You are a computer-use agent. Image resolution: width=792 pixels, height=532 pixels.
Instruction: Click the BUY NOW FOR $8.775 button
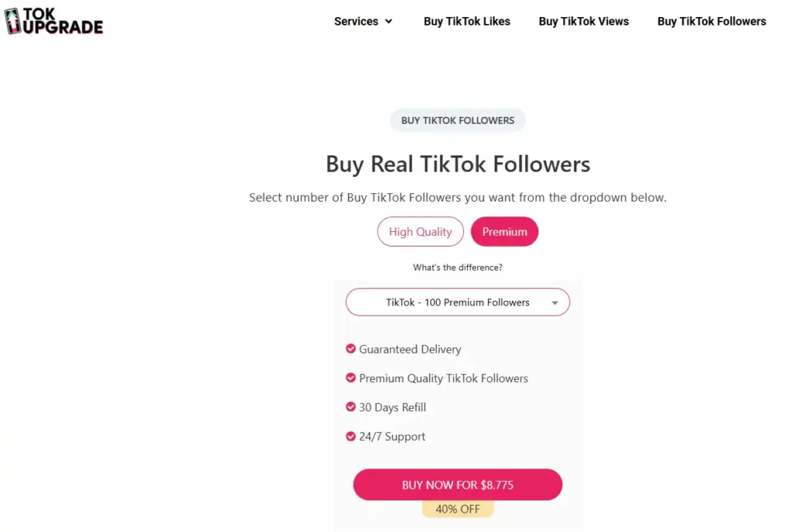click(x=457, y=484)
